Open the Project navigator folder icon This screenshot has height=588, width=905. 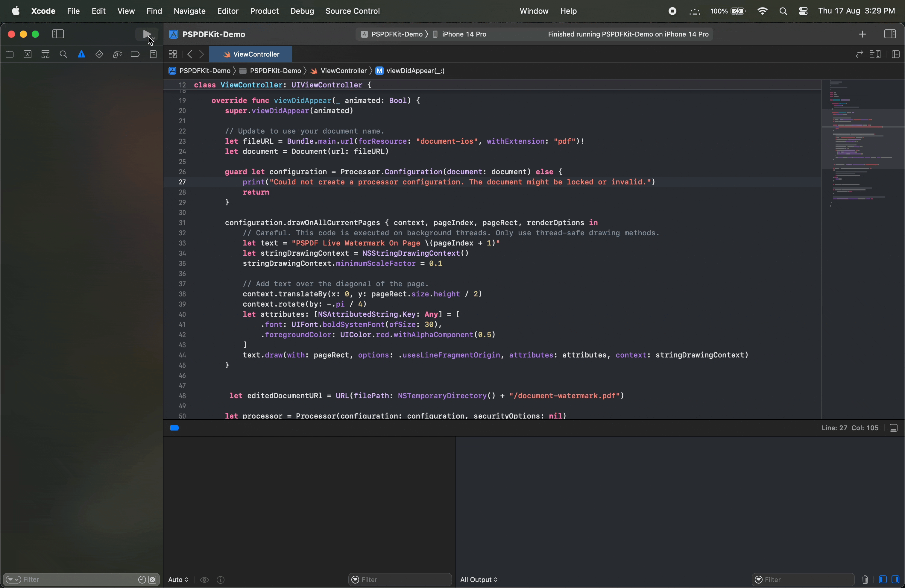tap(10, 54)
